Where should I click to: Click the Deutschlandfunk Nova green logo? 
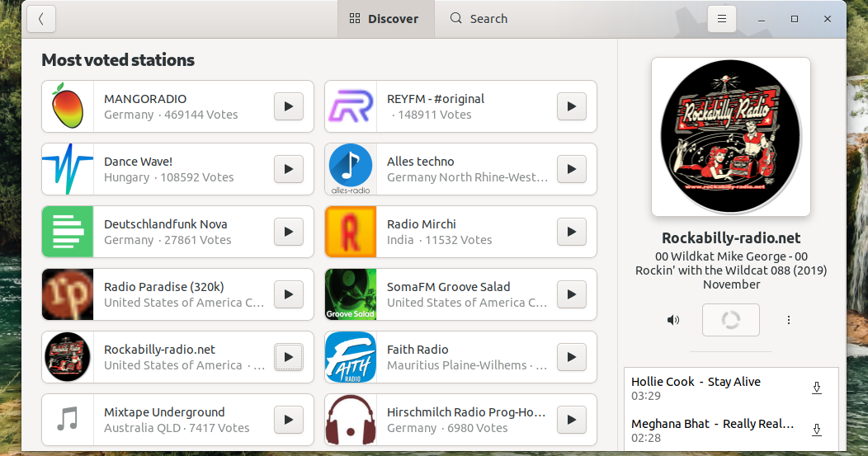pyautogui.click(x=68, y=232)
